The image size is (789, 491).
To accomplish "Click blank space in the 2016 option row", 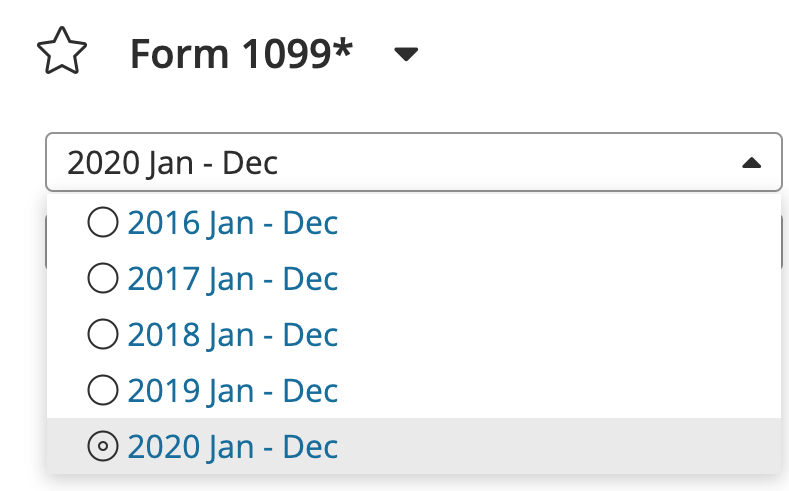I will [x=560, y=222].
